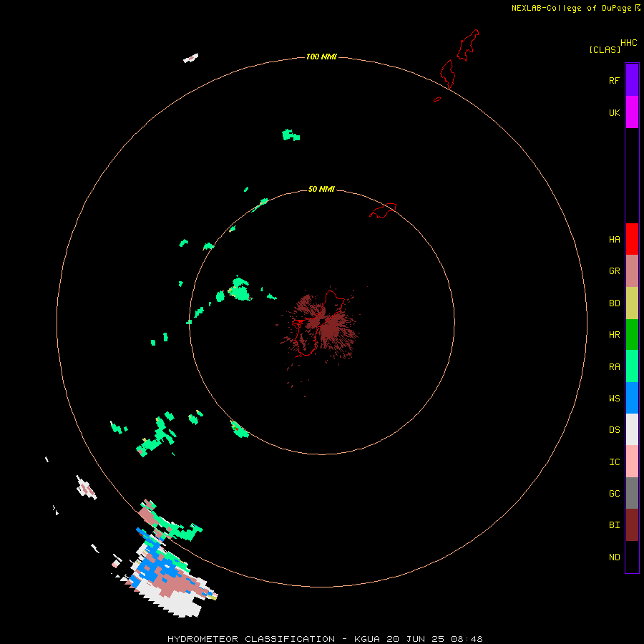Screen dimensions: 644x644
Task: Click the ND legend label
Action: pyautogui.click(x=614, y=557)
